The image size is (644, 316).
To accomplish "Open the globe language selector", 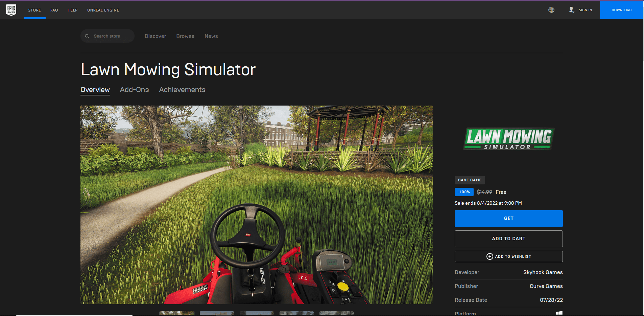I will (551, 10).
